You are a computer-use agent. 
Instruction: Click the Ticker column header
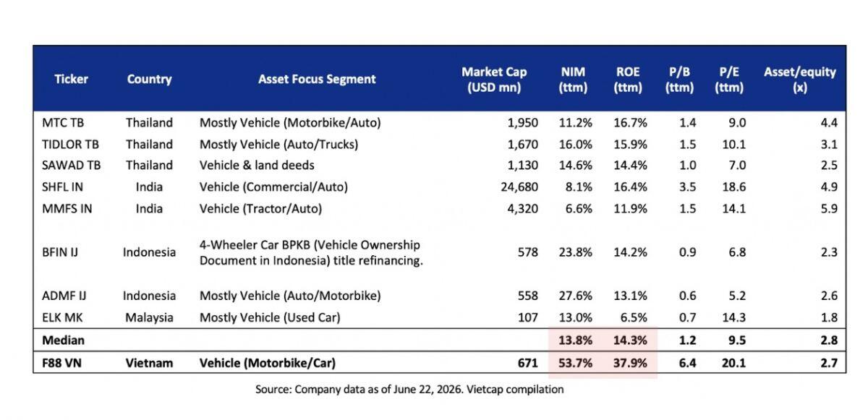[71, 79]
